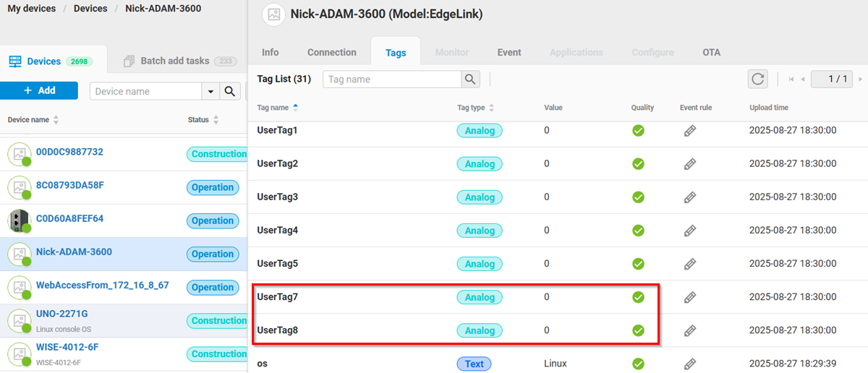Click the Add device button
868x373 pixels.
pyautogui.click(x=39, y=90)
